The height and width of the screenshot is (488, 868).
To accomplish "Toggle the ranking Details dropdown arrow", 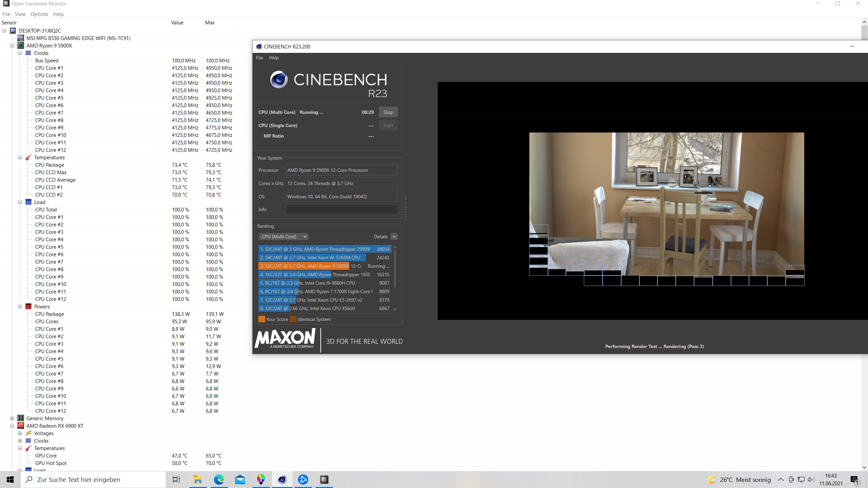I will [394, 237].
